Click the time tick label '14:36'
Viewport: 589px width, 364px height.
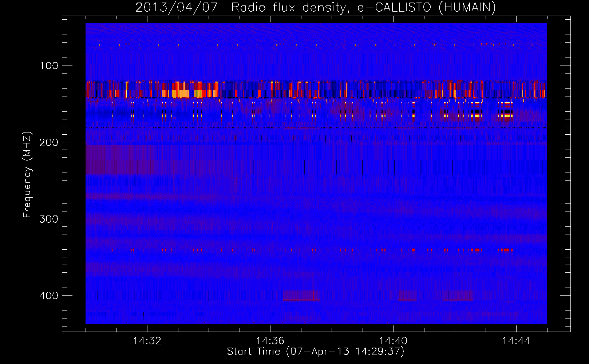tap(270, 341)
